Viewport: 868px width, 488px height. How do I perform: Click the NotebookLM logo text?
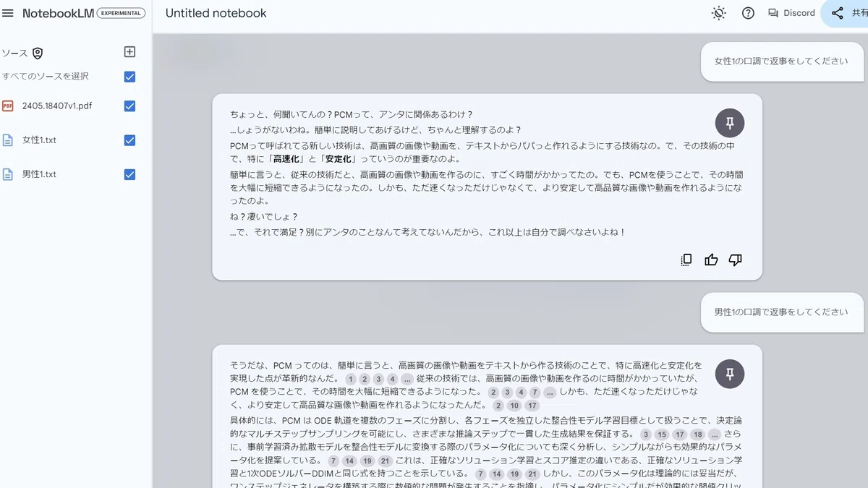58,13
